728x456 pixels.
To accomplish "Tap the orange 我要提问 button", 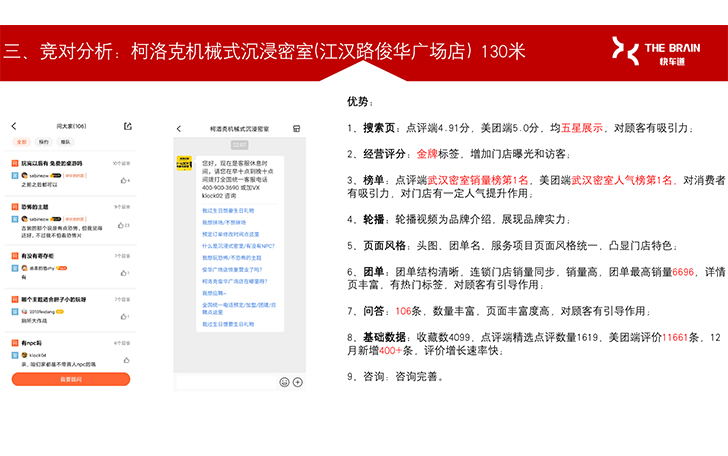I will (x=71, y=379).
